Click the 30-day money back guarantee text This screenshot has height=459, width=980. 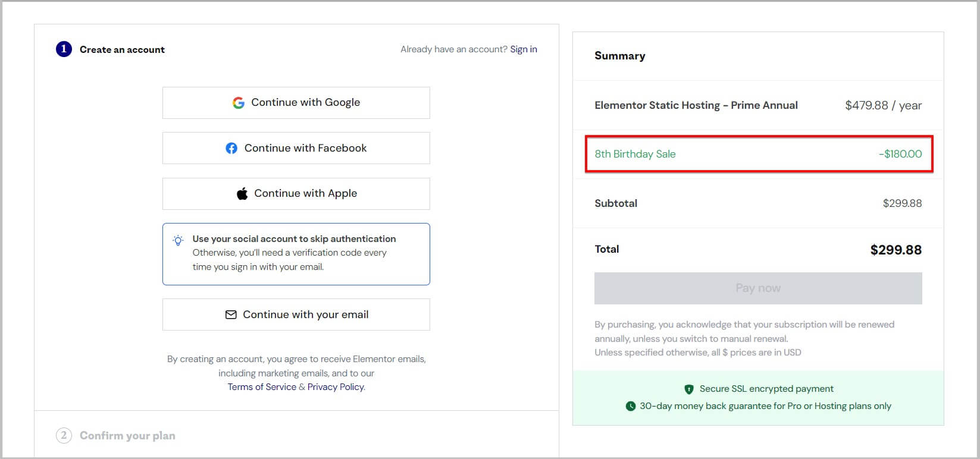coord(765,406)
